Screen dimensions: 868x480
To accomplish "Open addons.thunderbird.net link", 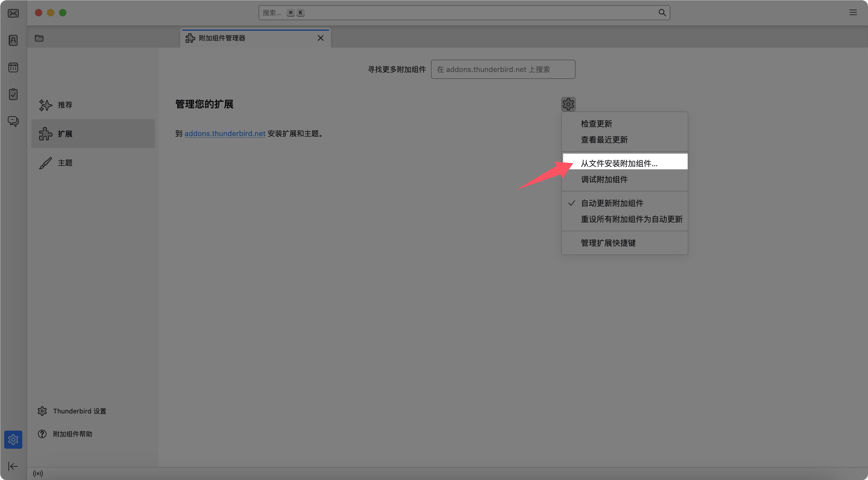I will [x=225, y=134].
